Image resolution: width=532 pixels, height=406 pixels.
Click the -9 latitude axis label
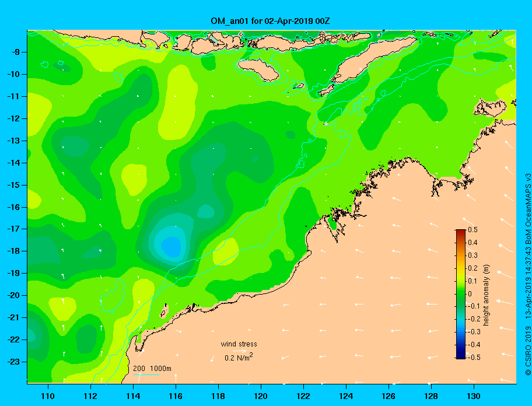click(15, 52)
